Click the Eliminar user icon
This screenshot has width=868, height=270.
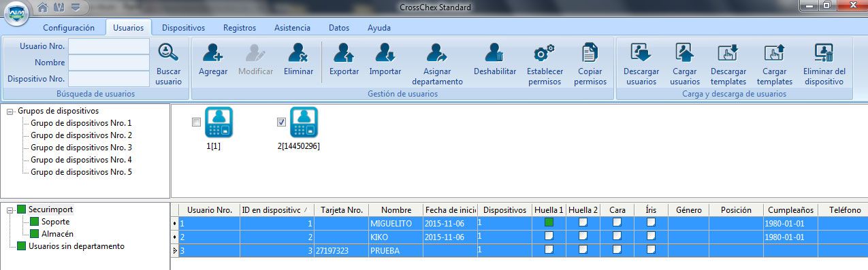pyautogui.click(x=298, y=53)
